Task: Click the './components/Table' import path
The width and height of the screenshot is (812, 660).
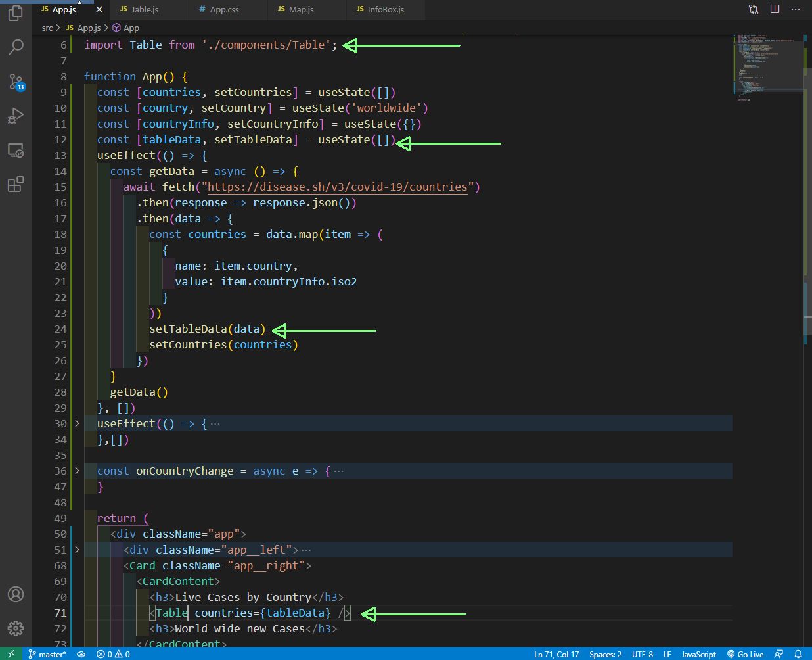Action: (266, 45)
